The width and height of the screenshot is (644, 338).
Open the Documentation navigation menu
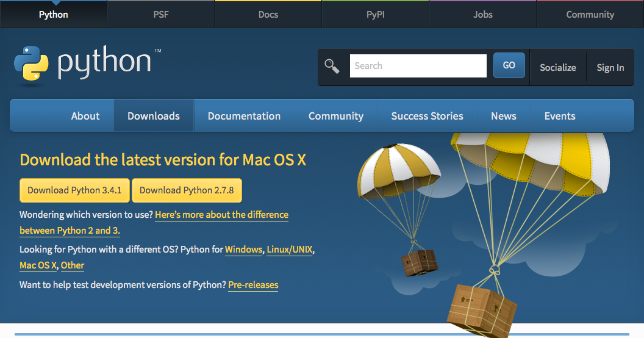[244, 116]
